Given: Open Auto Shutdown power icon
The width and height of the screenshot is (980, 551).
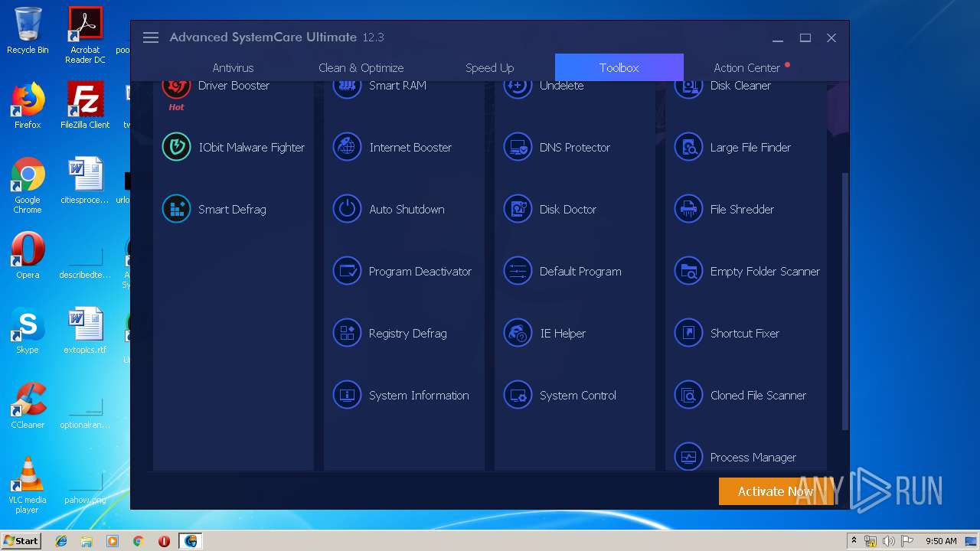Looking at the screenshot, I should [347, 209].
